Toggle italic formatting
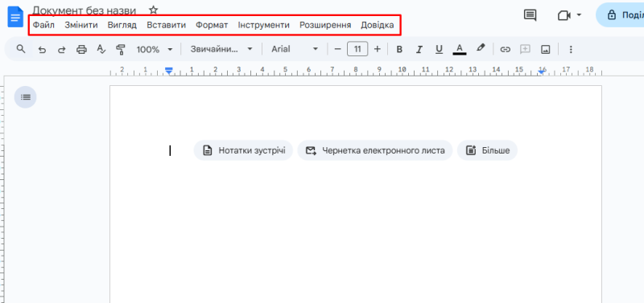 (x=419, y=50)
